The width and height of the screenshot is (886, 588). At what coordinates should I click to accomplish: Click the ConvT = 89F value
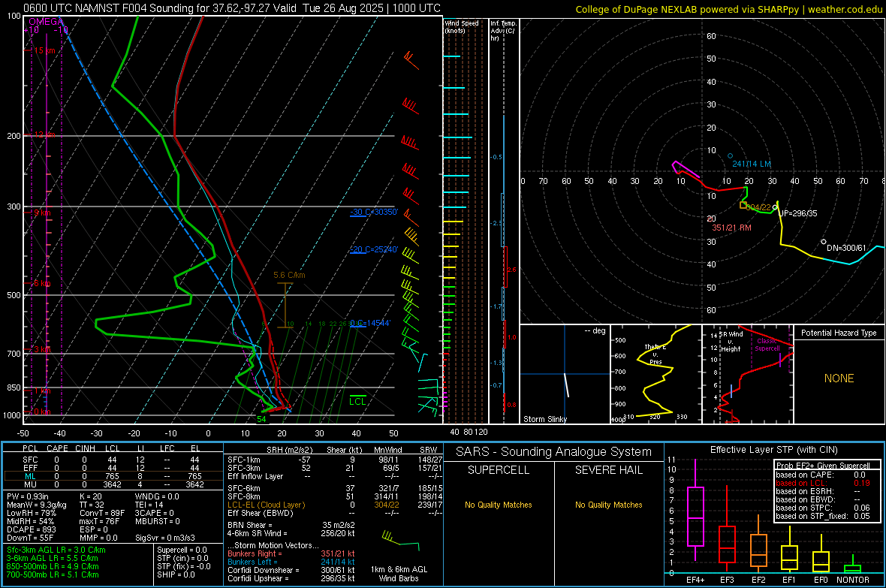(102, 514)
